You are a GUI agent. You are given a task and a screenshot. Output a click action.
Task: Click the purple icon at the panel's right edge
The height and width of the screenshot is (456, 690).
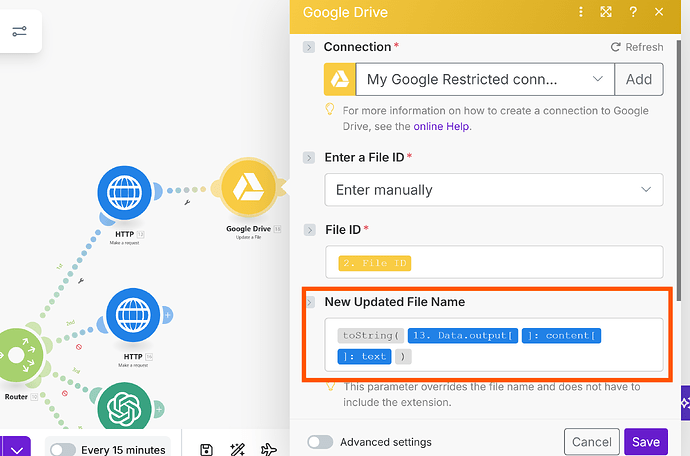pyautogui.click(x=685, y=403)
